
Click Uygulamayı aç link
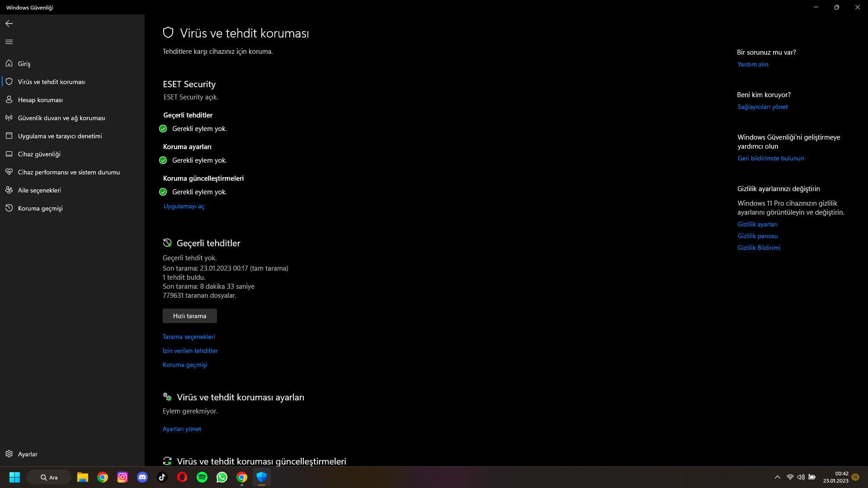coord(184,206)
